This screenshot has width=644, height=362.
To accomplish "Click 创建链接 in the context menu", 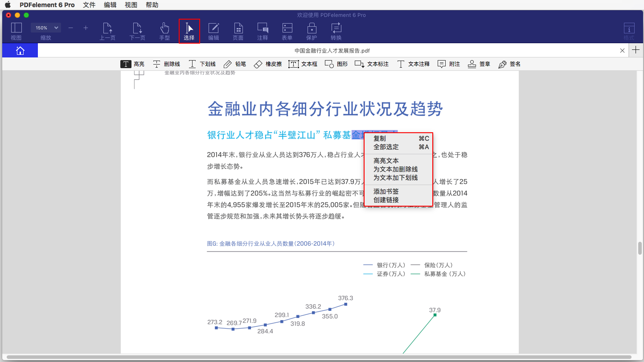I will pos(386,200).
